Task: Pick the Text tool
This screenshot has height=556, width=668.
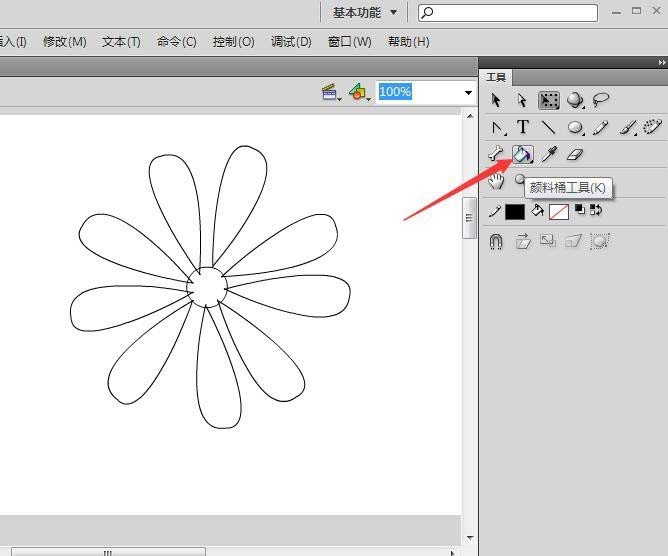Action: [x=522, y=127]
